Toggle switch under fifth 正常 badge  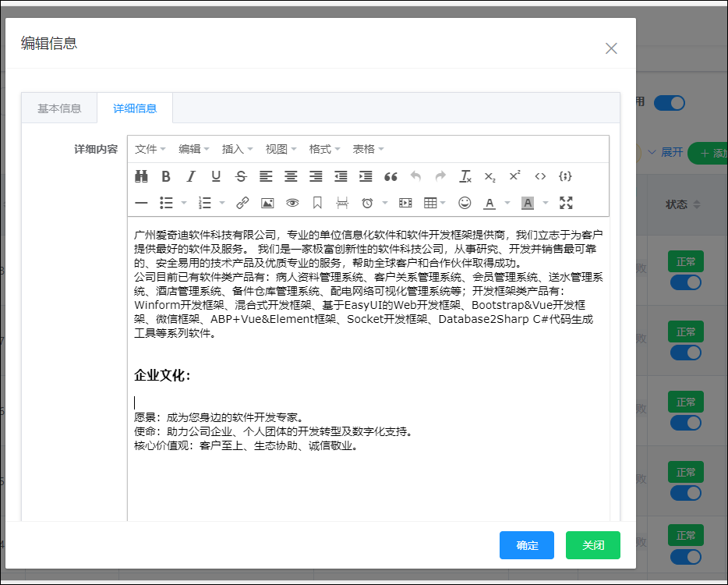tap(686, 557)
